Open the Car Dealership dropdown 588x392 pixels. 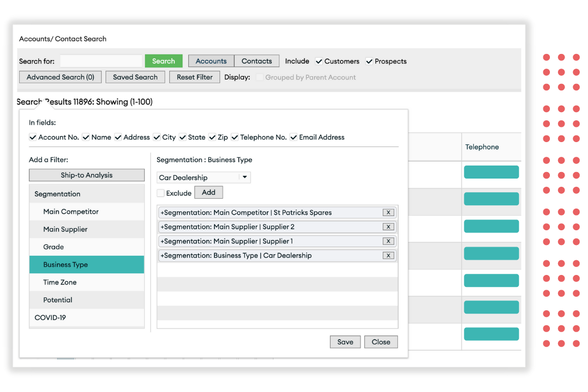click(244, 177)
